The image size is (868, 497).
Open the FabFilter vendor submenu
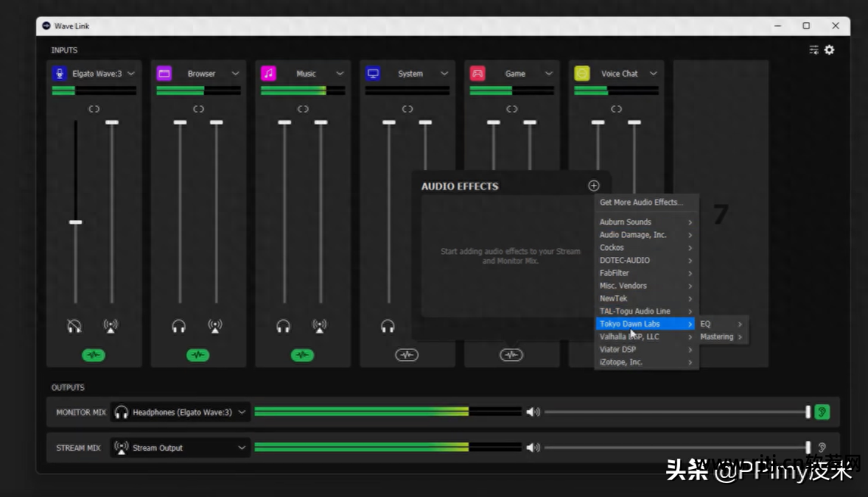(646, 273)
